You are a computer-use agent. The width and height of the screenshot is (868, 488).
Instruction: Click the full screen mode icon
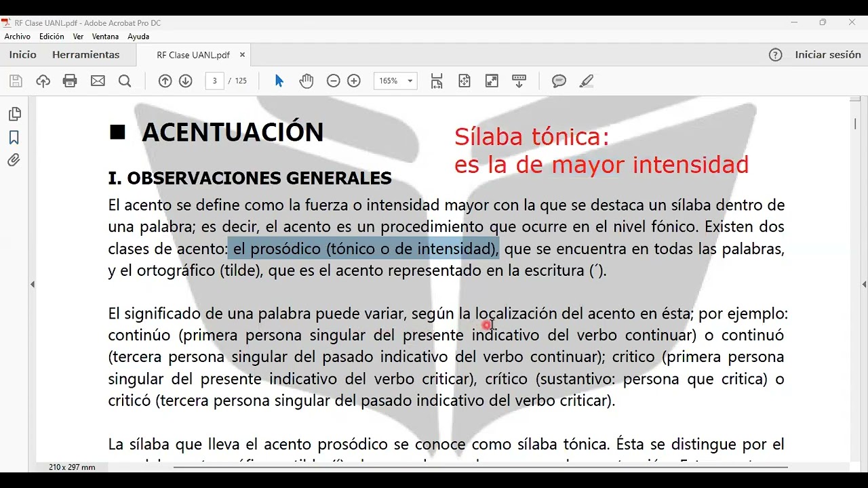[x=492, y=81]
